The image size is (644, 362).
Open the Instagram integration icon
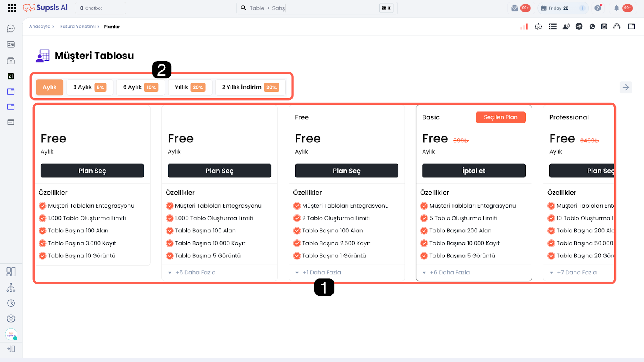pyautogui.click(x=604, y=27)
